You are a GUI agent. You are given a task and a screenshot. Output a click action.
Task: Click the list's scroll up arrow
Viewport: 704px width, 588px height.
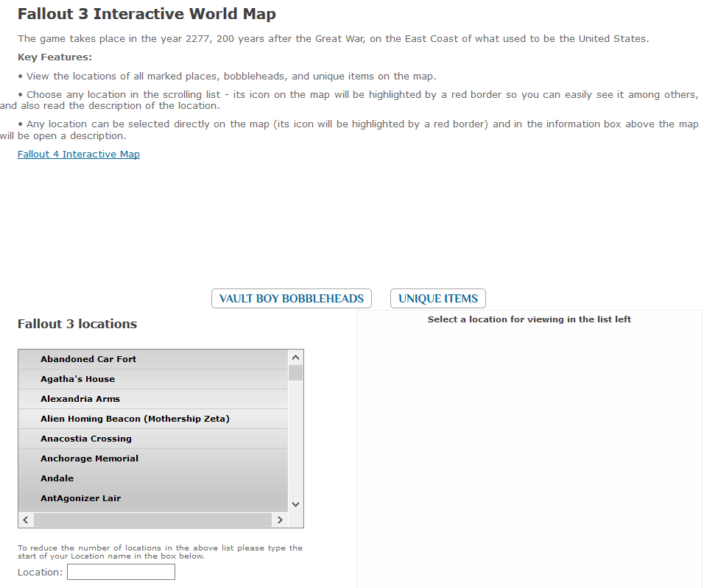point(295,357)
